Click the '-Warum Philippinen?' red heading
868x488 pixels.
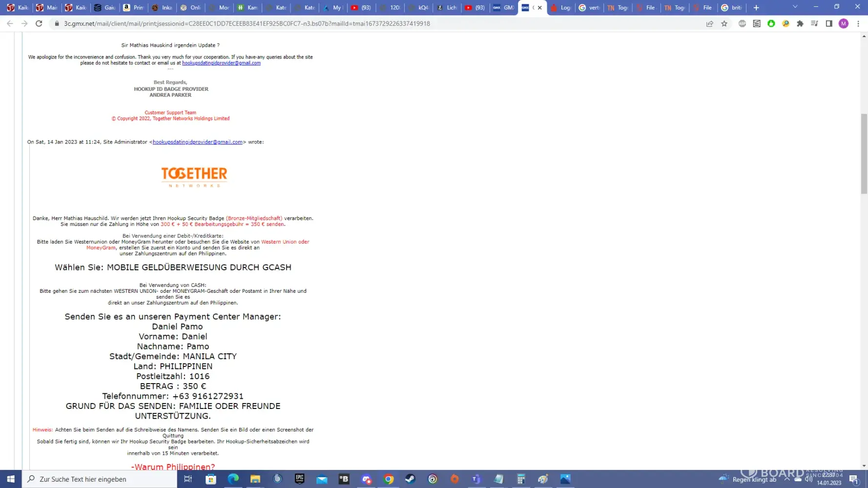pyautogui.click(x=173, y=467)
